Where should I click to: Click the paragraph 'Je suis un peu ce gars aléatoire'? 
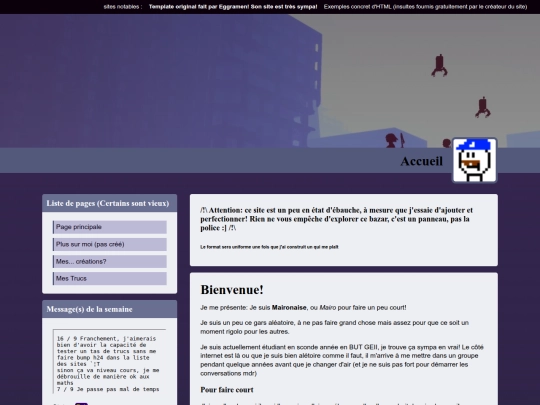click(334, 327)
